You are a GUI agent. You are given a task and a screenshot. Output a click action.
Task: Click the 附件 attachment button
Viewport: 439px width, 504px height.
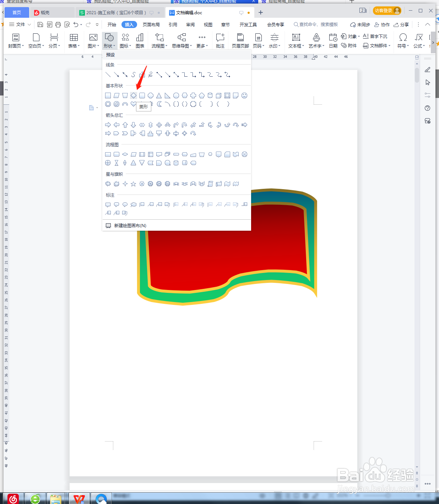(x=349, y=45)
